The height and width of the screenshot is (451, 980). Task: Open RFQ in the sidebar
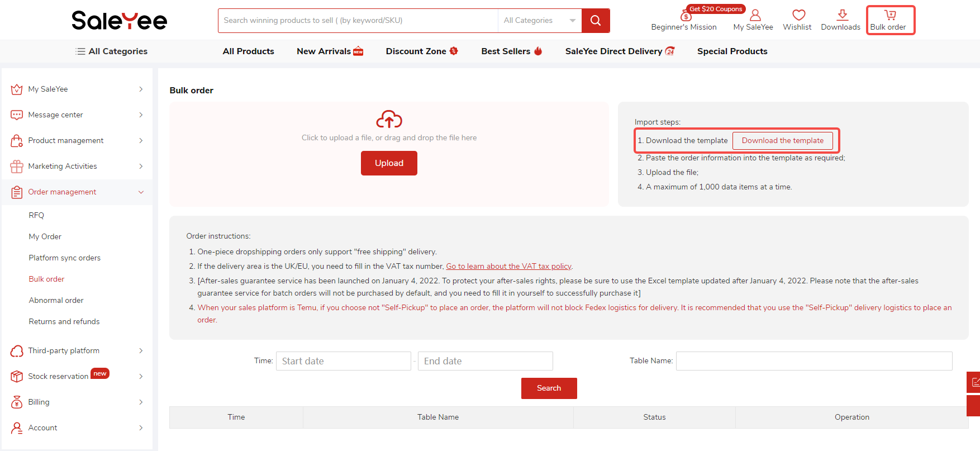[36, 216]
